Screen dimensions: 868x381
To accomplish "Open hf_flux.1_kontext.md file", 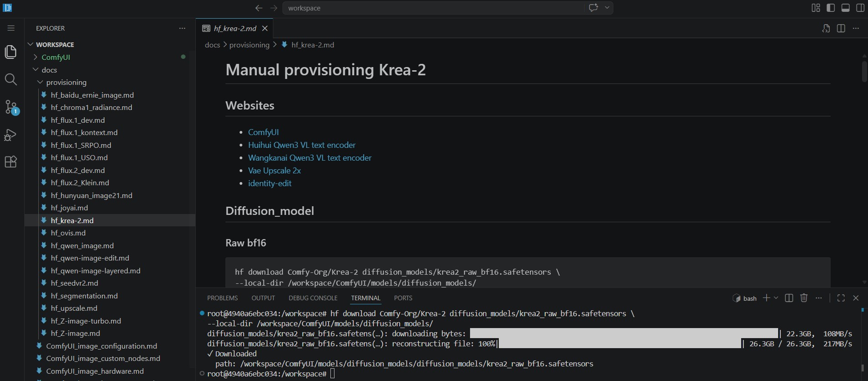I will click(x=84, y=132).
